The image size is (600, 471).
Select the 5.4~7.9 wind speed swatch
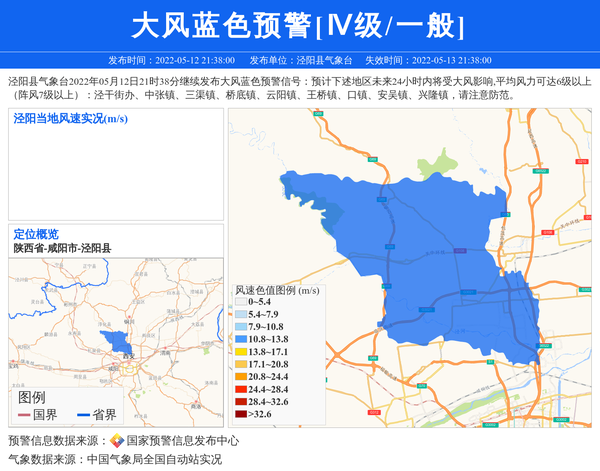[241, 314]
